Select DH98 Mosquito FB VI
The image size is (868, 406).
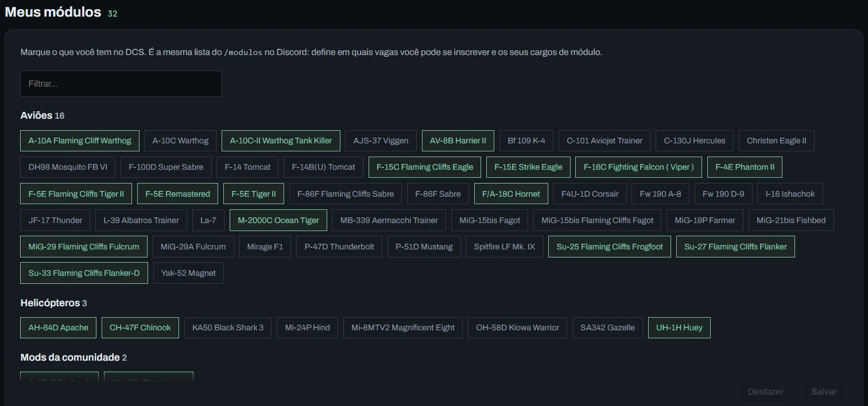click(68, 167)
